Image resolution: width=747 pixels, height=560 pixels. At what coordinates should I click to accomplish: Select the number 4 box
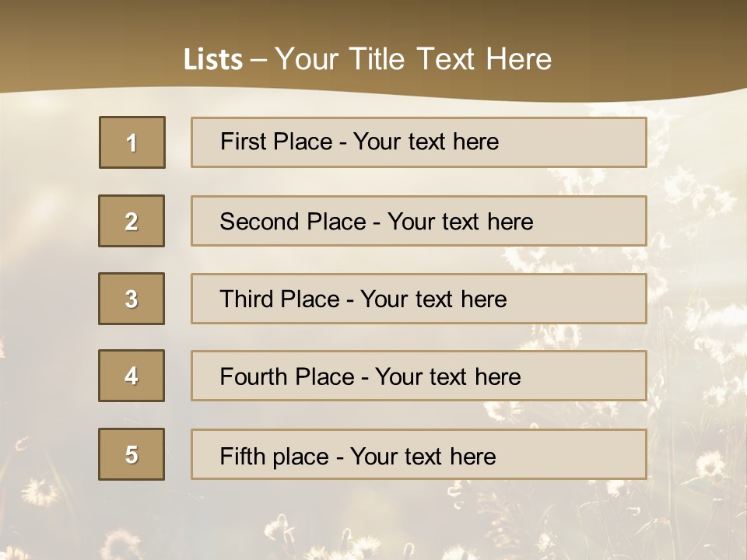tap(132, 376)
